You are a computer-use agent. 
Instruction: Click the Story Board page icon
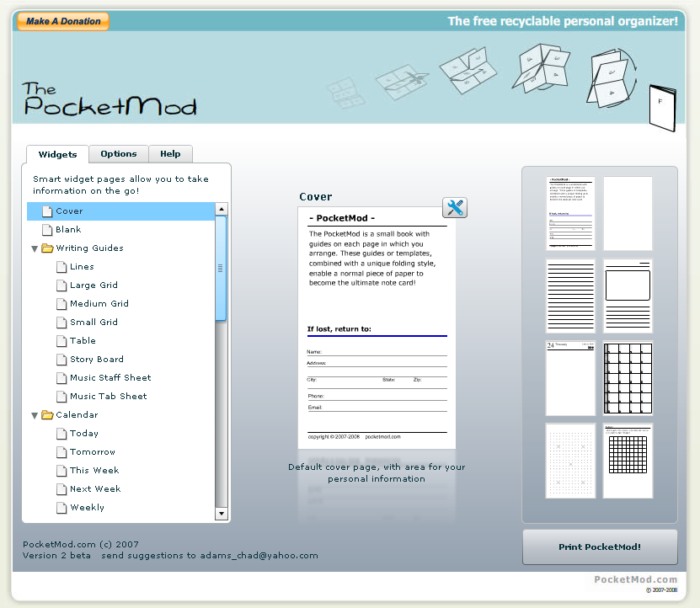pyautogui.click(x=61, y=360)
